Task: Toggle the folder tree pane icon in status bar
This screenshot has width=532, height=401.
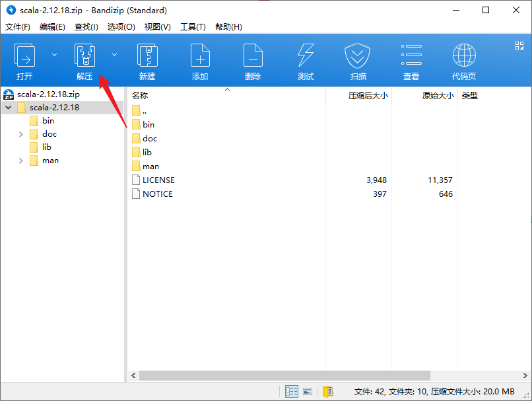Action: click(x=328, y=392)
